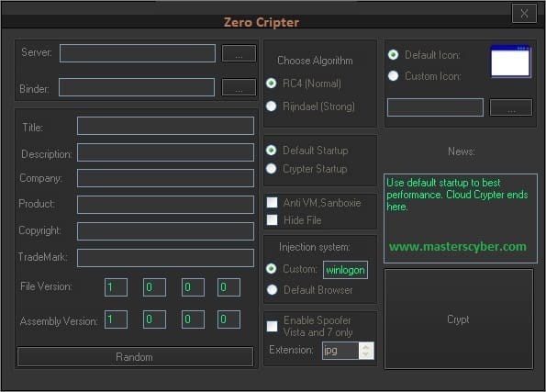This screenshot has width=546, height=392.
Task: Close the Zero Cripter window
Action: click(x=524, y=13)
